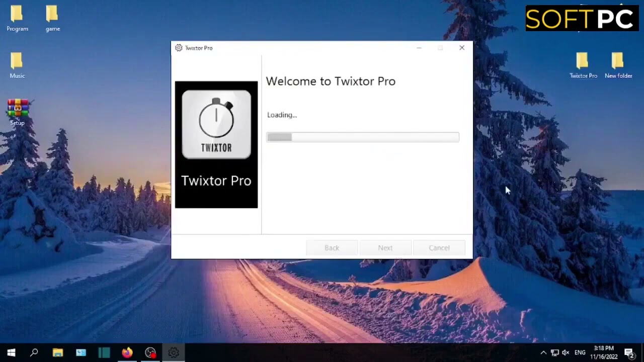The width and height of the screenshot is (644, 362).
Task: Click the muted volume tray icon
Action: 566,353
